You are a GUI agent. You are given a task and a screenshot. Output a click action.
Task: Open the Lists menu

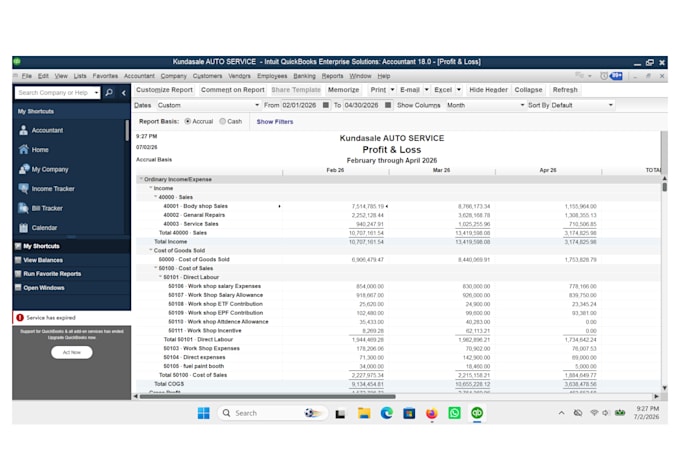80,76
